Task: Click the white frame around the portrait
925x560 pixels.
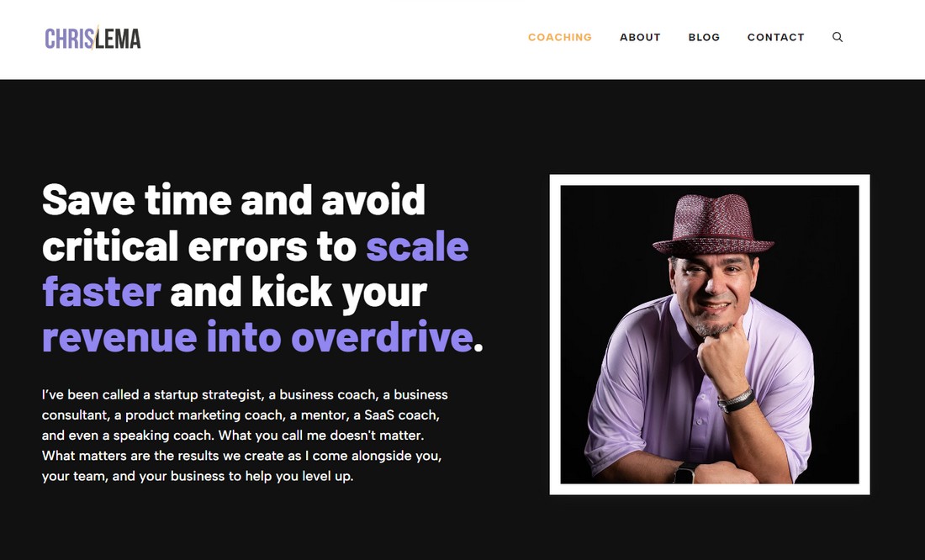Action: (710, 180)
